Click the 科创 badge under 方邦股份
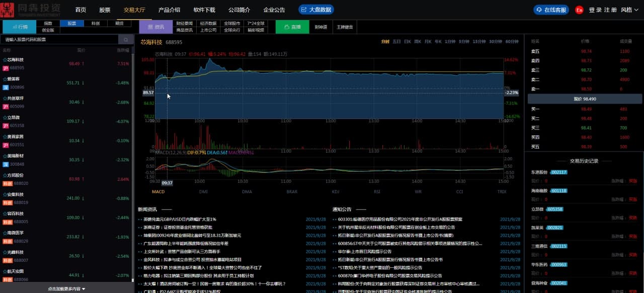Image resolution: width=644 pixels, height=293 pixels. pyautogui.click(x=8, y=183)
